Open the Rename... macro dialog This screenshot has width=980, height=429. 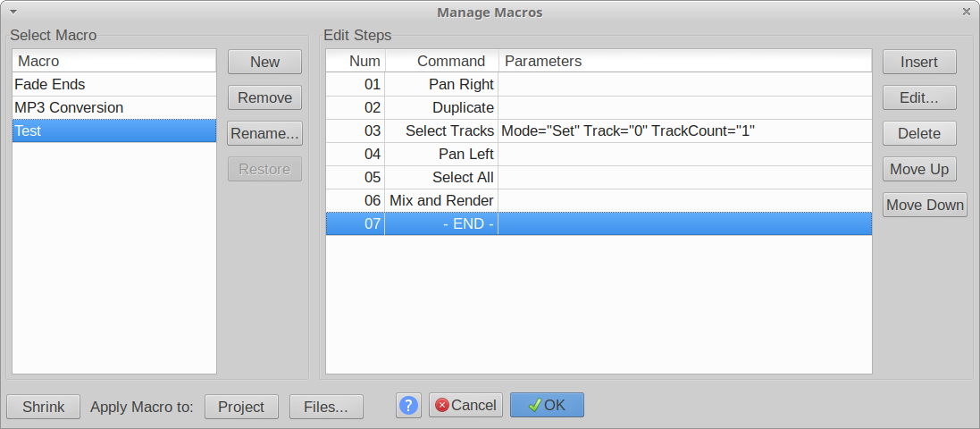265,134
